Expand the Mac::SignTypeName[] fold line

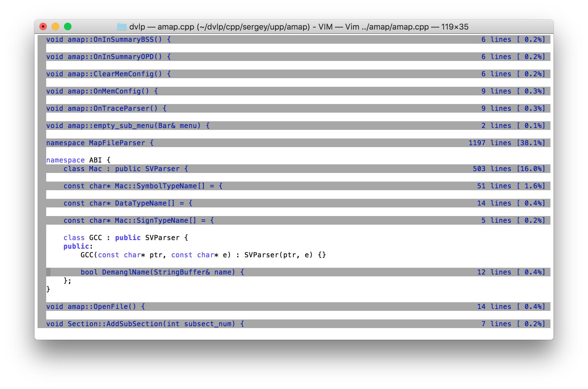pyautogui.click(x=139, y=220)
